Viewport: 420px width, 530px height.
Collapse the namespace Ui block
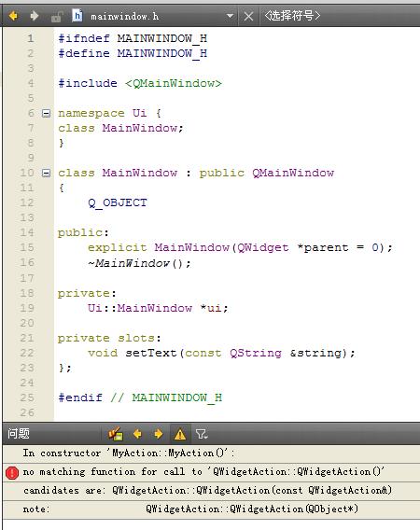tap(46, 113)
